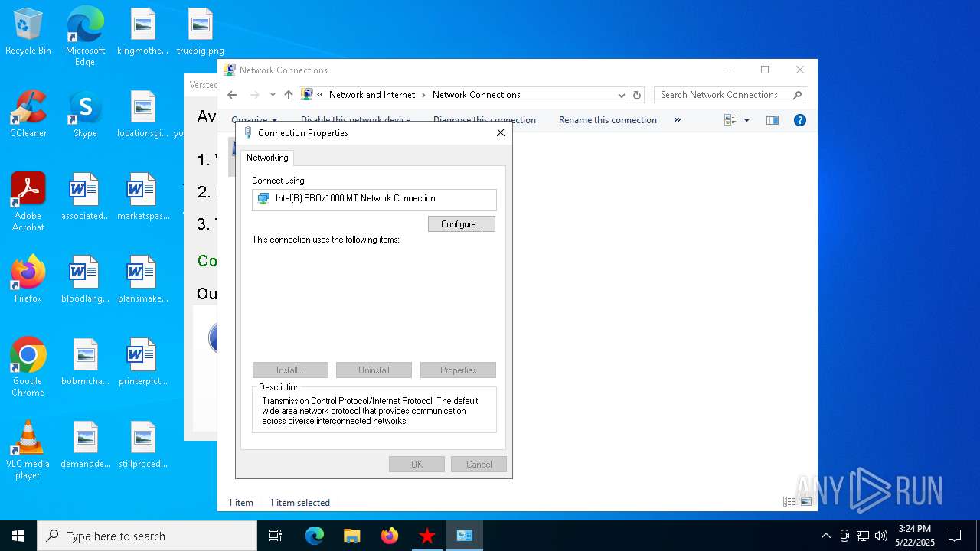This screenshot has width=980, height=551.
Task: Open Recycle Bin desktop icon
Action: point(28,32)
